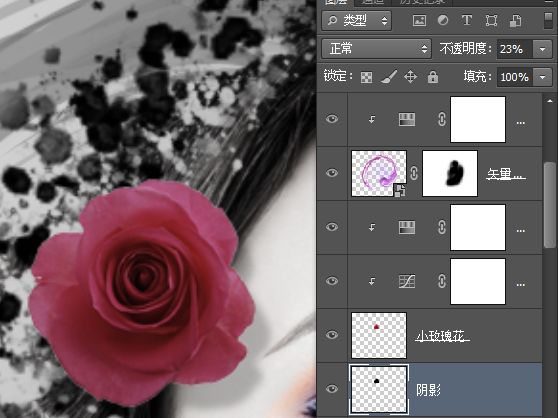This screenshot has height=418, width=558.
Task: Click mask link icon on the 矢量 layer
Action: tap(414, 173)
